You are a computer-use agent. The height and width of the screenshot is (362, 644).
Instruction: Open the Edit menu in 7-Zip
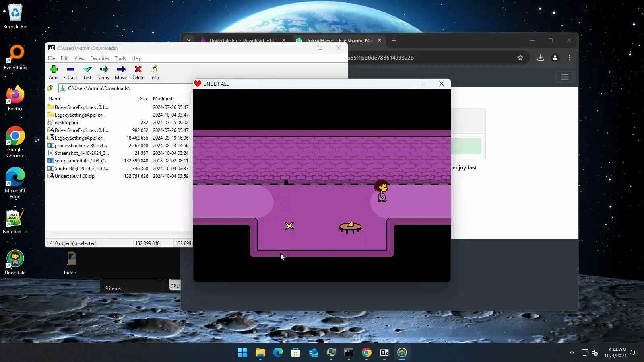tap(65, 58)
